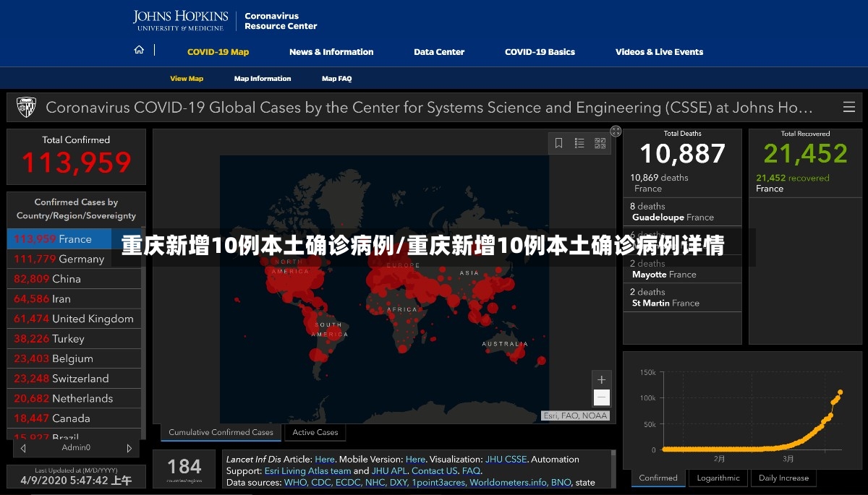Click the scrollbar of the info text panel

coord(614,468)
